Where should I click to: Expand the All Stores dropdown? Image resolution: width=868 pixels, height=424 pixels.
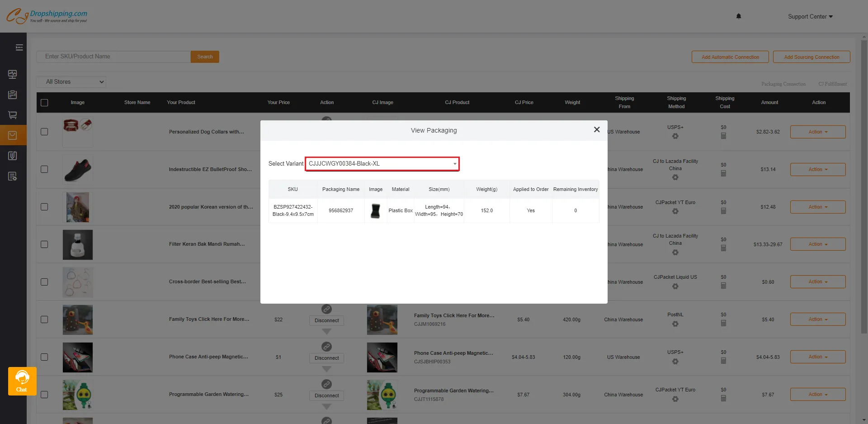click(x=71, y=82)
